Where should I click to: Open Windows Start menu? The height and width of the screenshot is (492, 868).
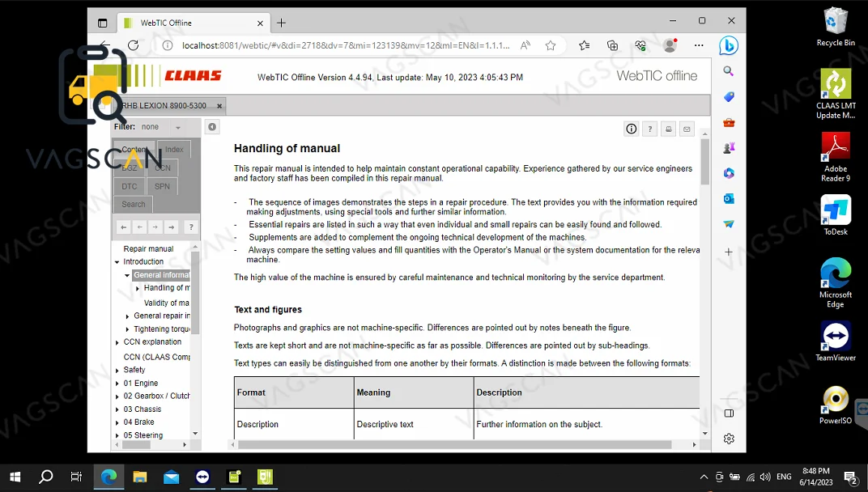[15, 477]
